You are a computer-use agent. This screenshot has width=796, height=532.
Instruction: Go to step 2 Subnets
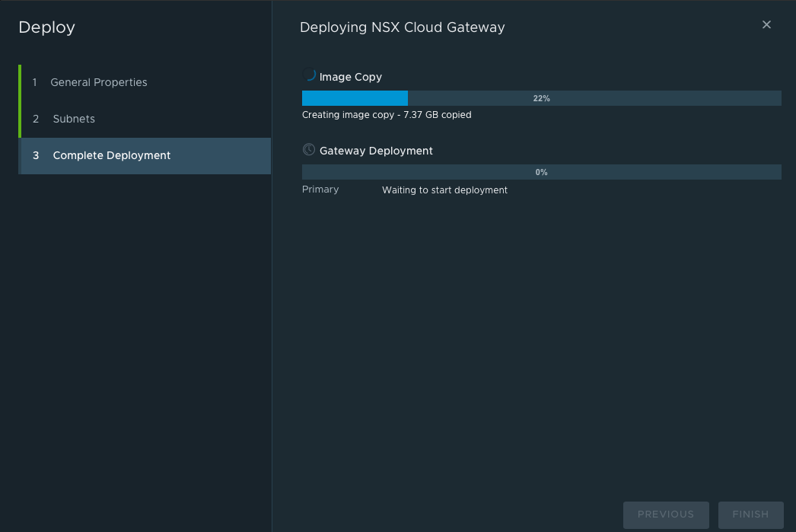click(x=145, y=119)
